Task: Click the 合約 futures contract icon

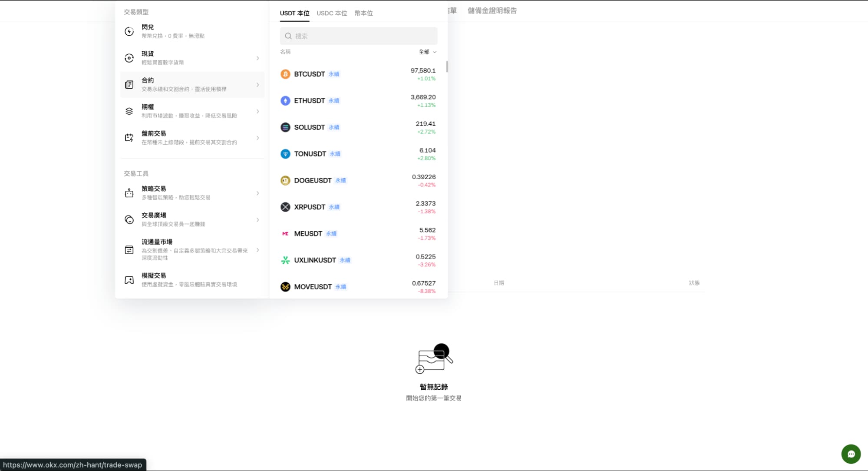Action: coord(129,84)
